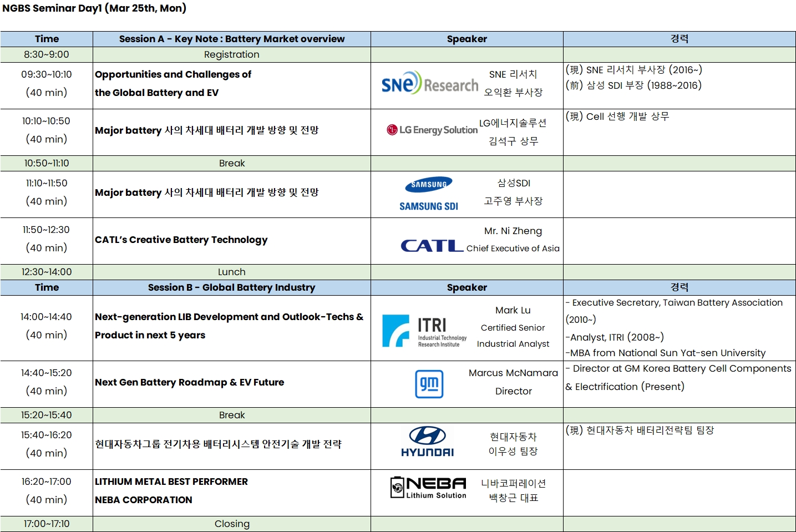Click the 14:00~14:40 time cell

[x=47, y=328]
